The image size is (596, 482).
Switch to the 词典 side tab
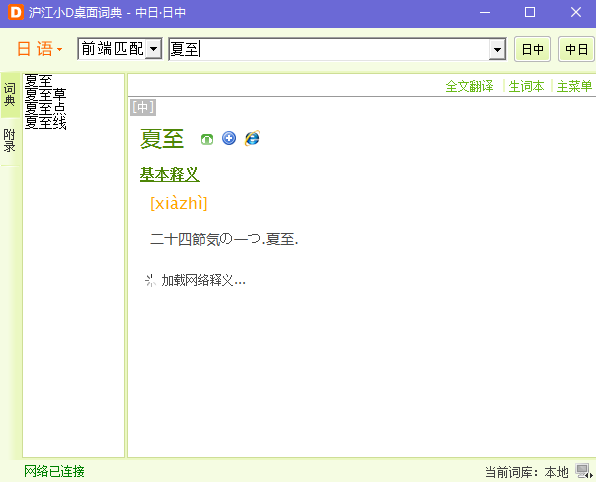(10, 95)
